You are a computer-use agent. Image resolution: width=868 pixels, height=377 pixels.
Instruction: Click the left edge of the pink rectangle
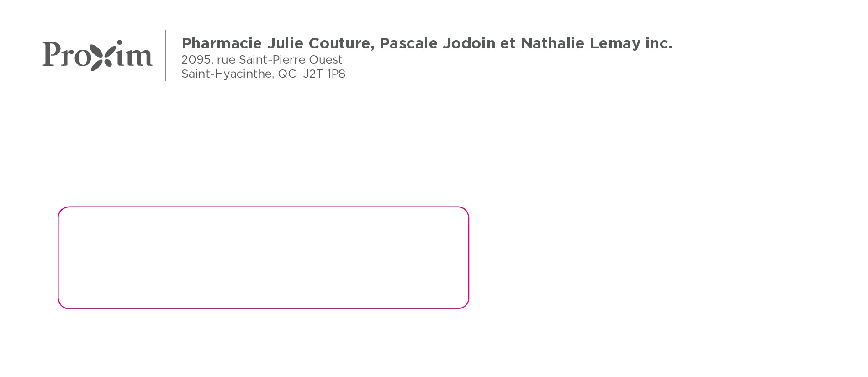coord(58,258)
